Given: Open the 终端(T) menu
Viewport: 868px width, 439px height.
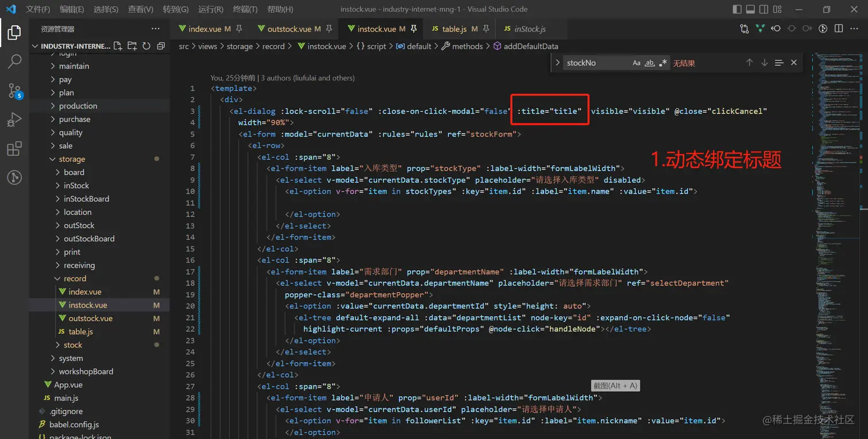Looking at the screenshot, I should tap(245, 9).
